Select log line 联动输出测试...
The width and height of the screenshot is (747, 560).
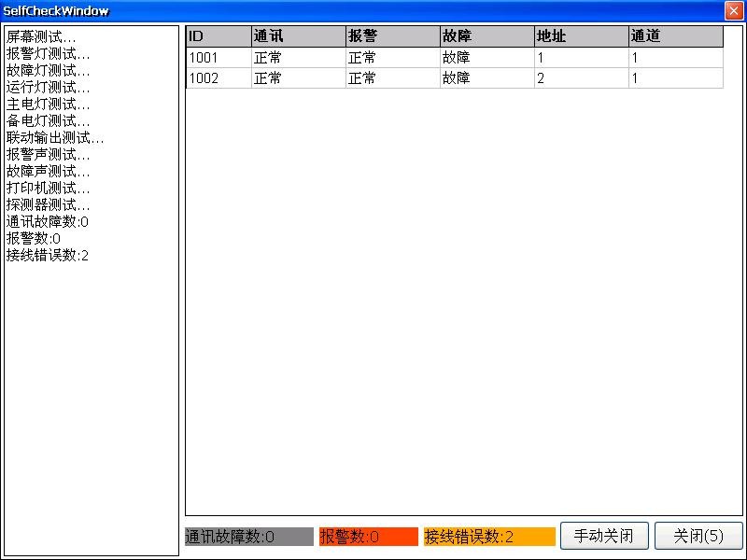(55, 137)
